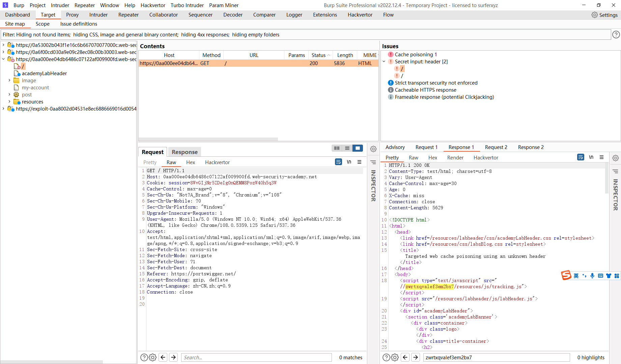The image size is (621, 364).
Task: Expand the exploit-0aa8002d04531 host node
Action: click(x=3, y=109)
